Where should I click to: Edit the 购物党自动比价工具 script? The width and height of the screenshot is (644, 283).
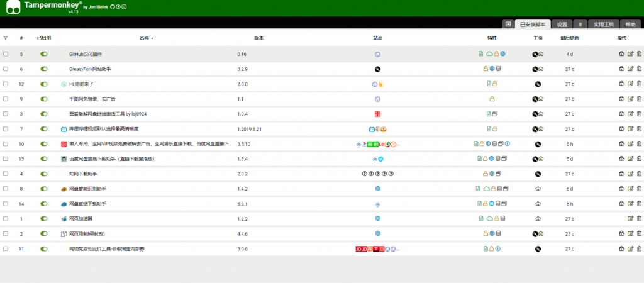tap(630, 248)
